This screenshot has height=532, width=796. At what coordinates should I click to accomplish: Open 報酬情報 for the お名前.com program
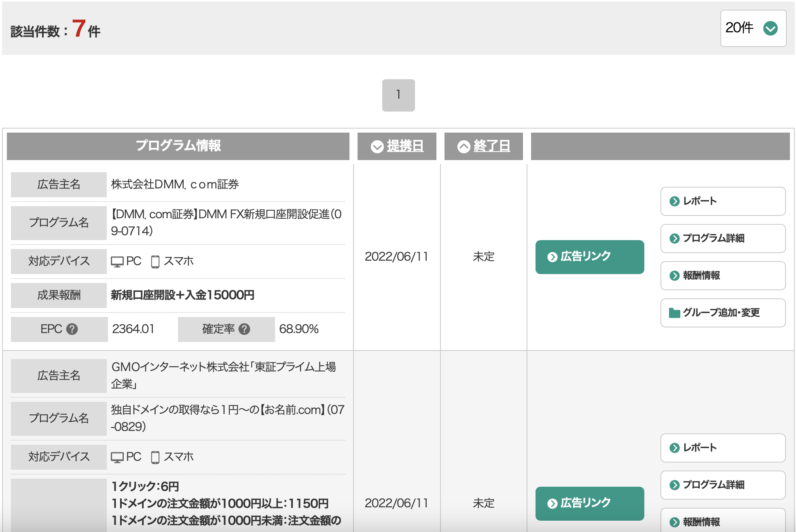tap(723, 521)
